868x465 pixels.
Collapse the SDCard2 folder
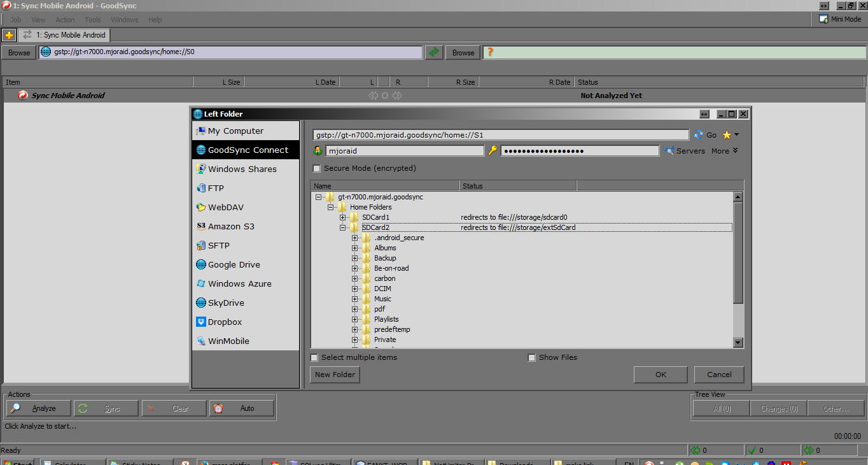coord(342,227)
